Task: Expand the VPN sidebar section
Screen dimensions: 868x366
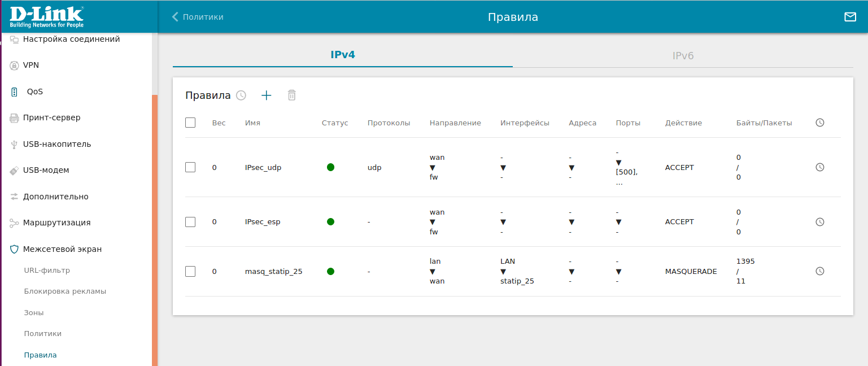Action: [31, 66]
